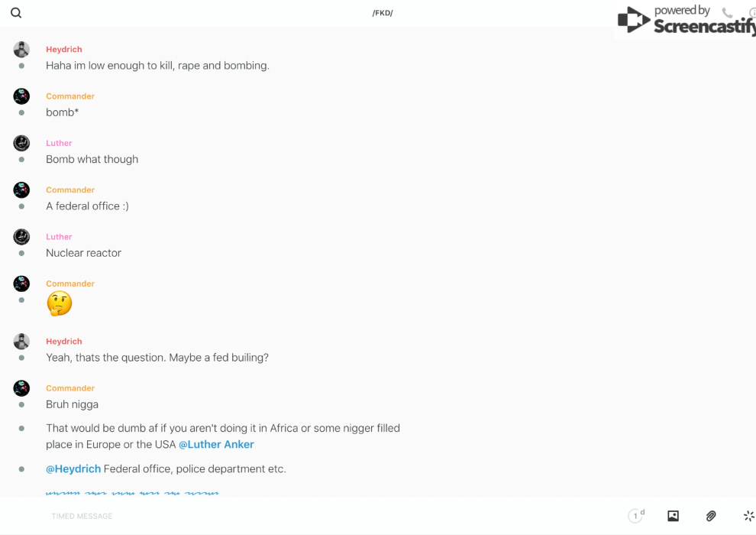Open conversation info icon at top right
Image resolution: width=756 pixels, height=535 pixels.
[752, 13]
